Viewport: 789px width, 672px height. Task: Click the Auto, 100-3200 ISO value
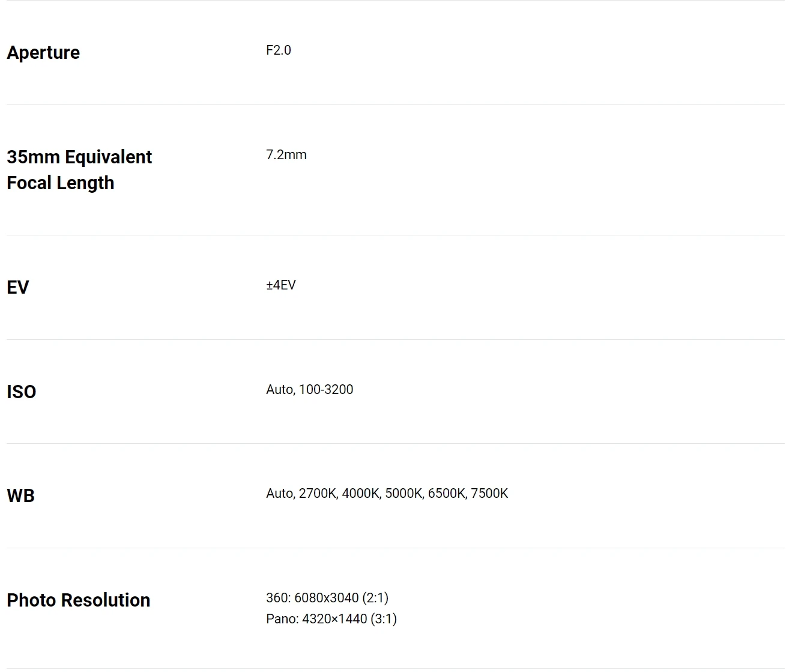(x=309, y=390)
